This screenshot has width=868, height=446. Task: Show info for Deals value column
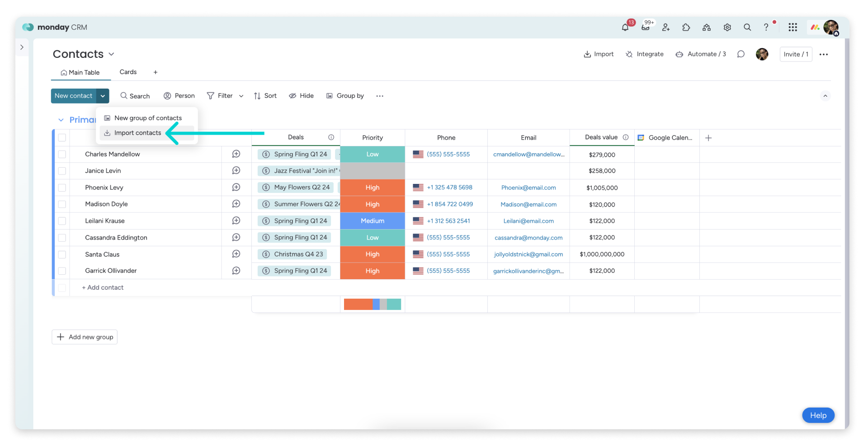626,137
